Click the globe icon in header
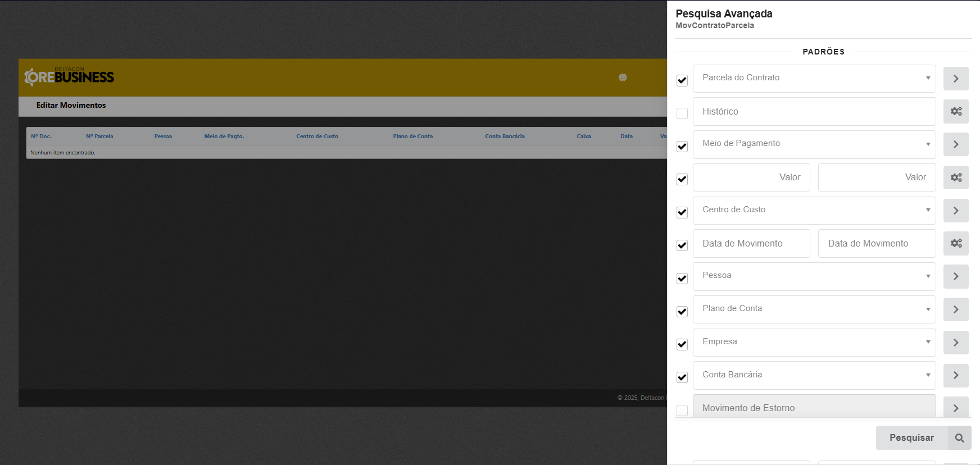The width and height of the screenshot is (980, 465). pyautogui.click(x=623, y=77)
